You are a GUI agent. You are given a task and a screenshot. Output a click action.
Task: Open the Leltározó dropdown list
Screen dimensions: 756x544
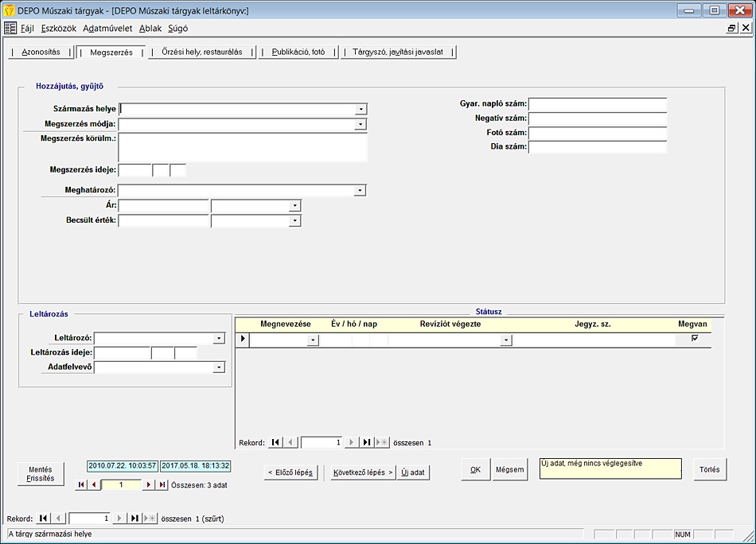tap(219, 338)
